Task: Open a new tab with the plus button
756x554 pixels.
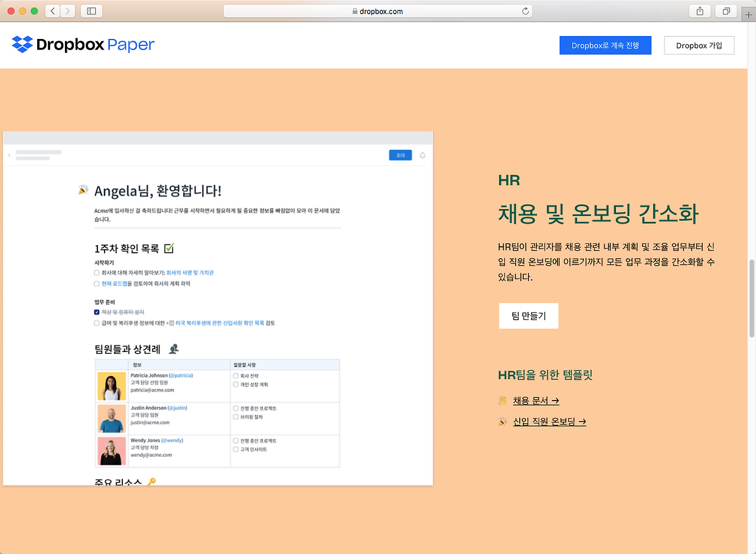Action: click(x=750, y=14)
